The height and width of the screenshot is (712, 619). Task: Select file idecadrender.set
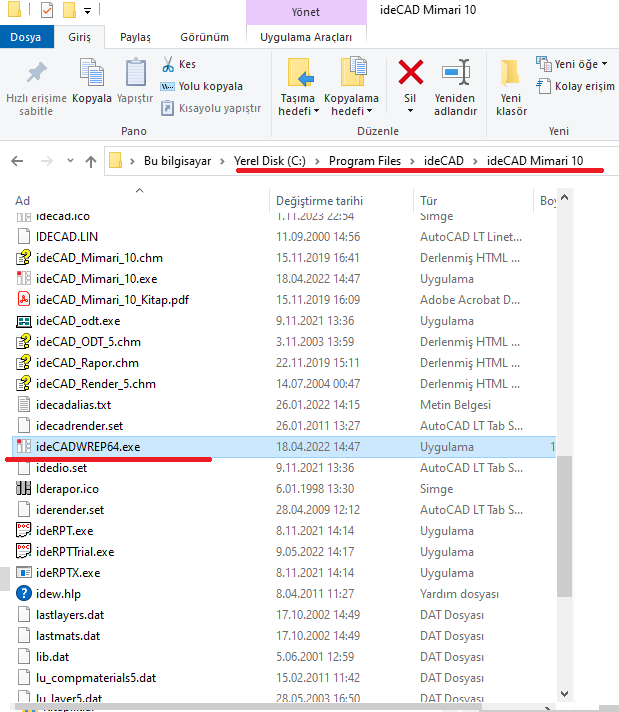pos(79,426)
